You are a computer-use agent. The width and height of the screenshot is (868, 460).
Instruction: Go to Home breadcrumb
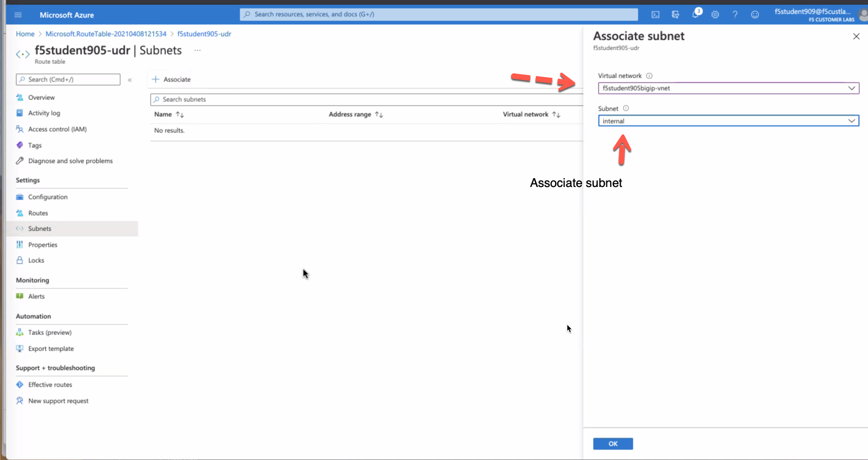click(25, 34)
